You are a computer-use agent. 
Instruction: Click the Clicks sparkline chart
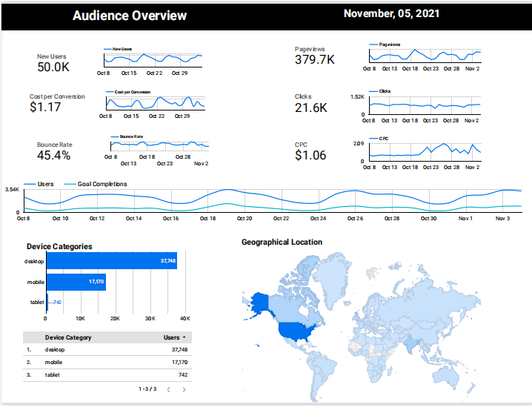(425, 105)
